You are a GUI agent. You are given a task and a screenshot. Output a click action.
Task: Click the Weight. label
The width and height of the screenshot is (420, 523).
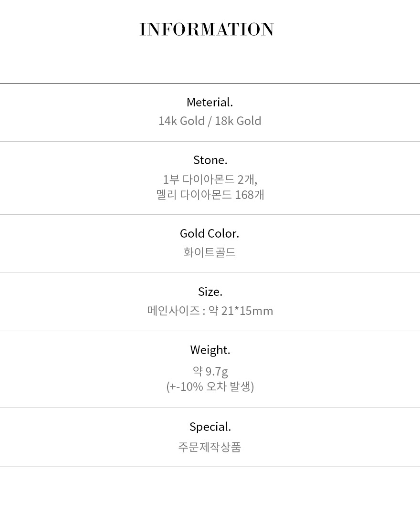click(x=210, y=350)
